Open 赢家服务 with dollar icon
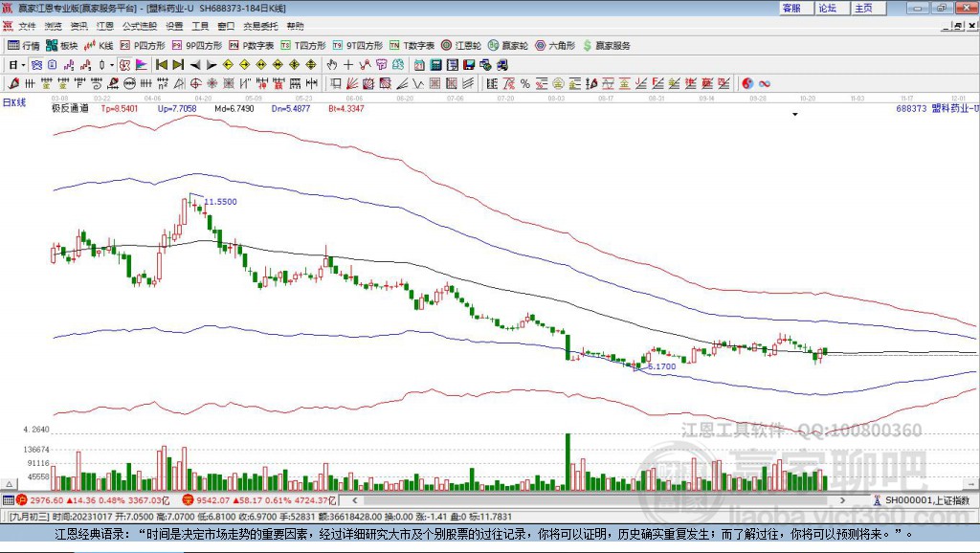The width and height of the screenshot is (980, 553). pos(607,46)
